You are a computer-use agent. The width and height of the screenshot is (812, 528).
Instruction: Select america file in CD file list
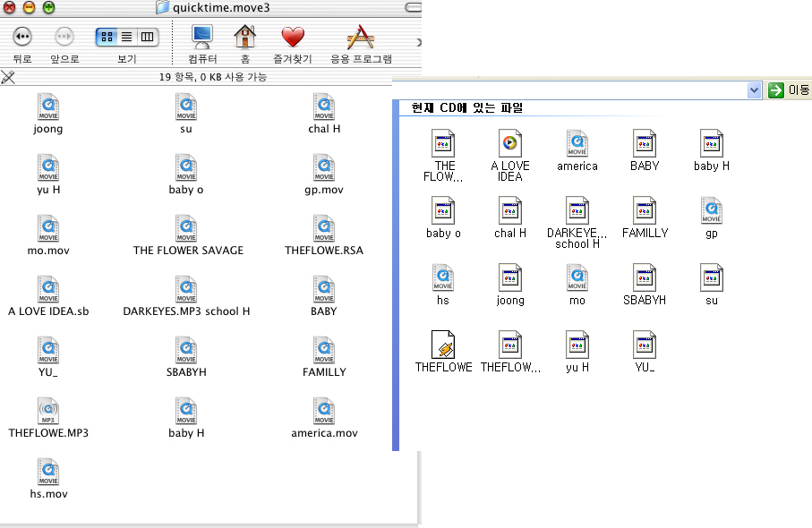(x=577, y=144)
